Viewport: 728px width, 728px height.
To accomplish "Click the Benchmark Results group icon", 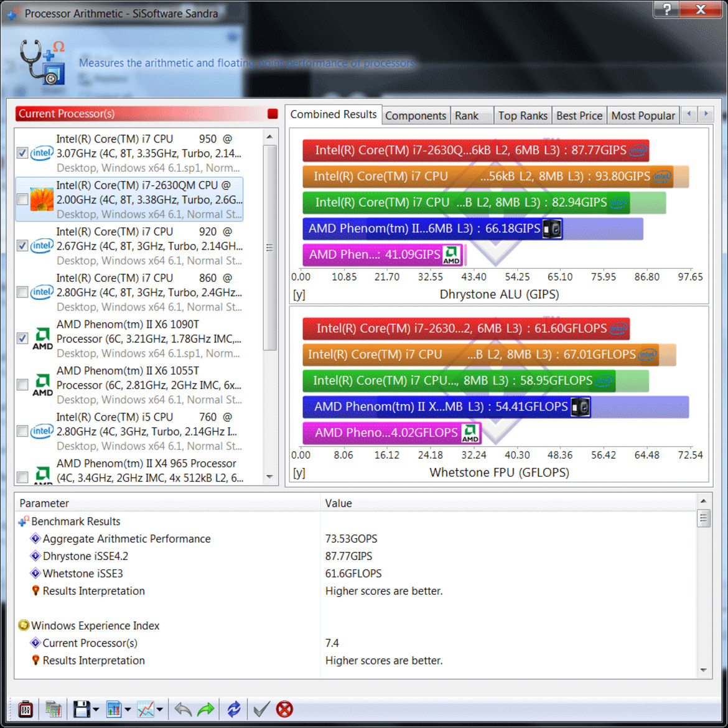I will pyautogui.click(x=24, y=521).
